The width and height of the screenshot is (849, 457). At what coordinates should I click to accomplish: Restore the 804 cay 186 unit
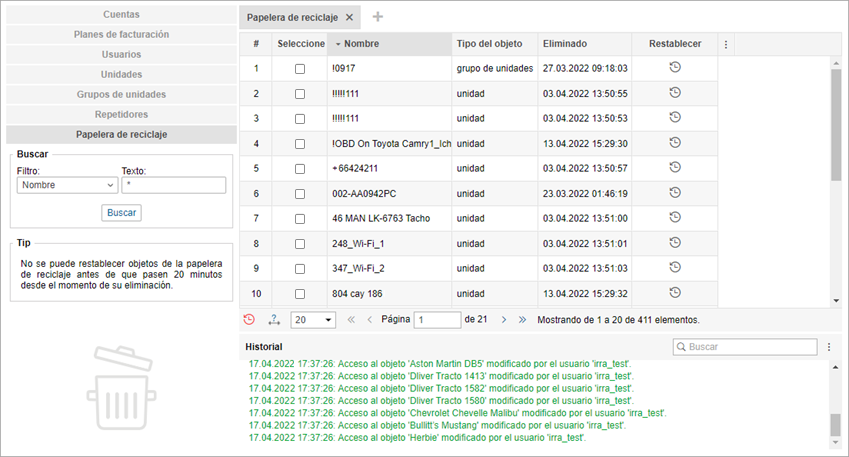click(675, 292)
